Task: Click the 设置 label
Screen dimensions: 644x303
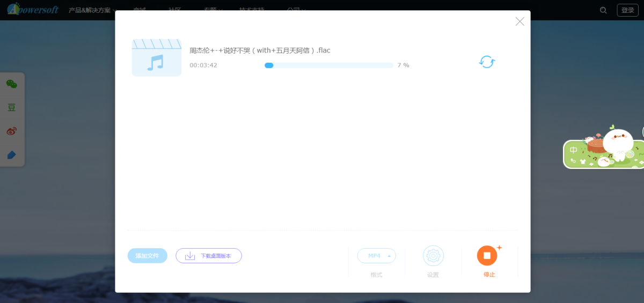Action: (433, 275)
